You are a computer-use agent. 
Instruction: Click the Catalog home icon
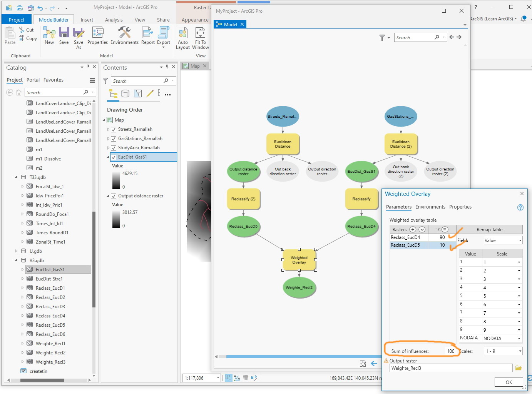19,92
